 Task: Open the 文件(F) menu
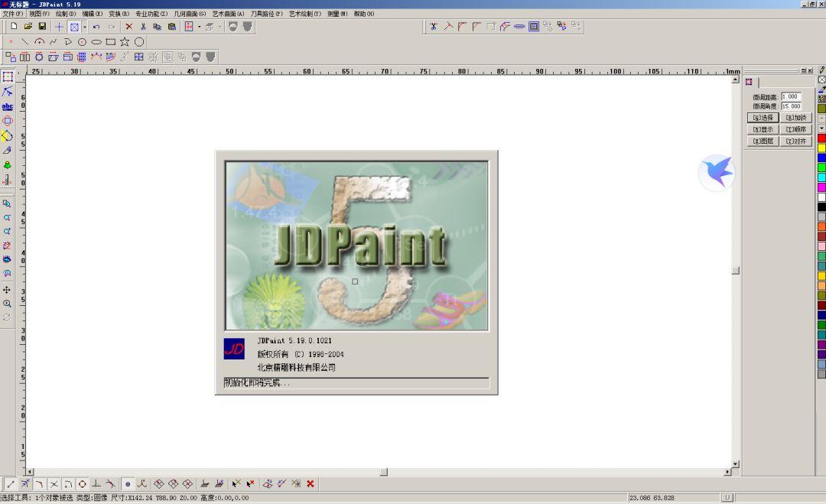point(12,14)
